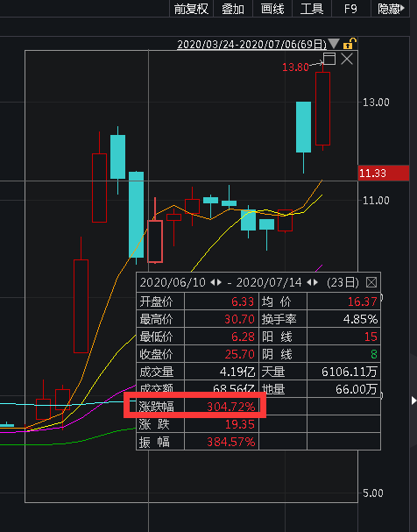417x532 pixels.
Task: Click the tallest red candlestick on right
Action: coord(322,109)
